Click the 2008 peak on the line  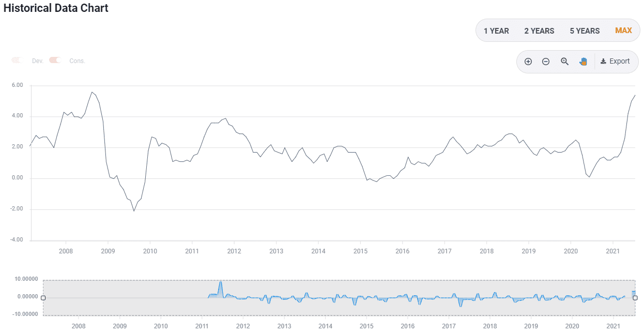click(x=91, y=93)
